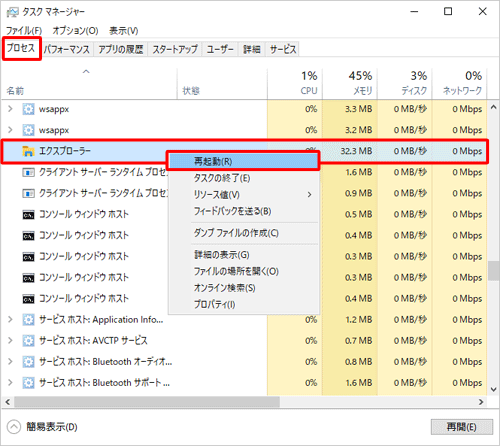
Task: Select 詳細の表示(G) menu entry
Action: coord(243,255)
